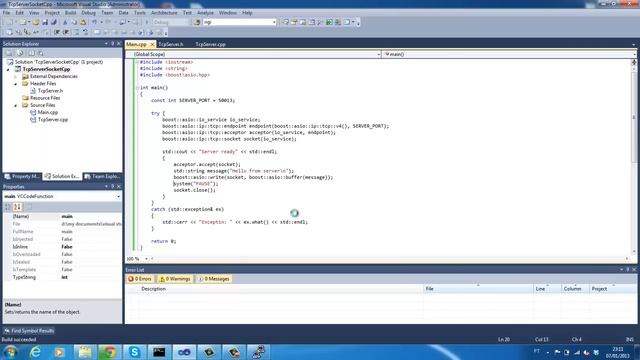
Task: Expand the External Dependencies folder
Action: point(16,76)
